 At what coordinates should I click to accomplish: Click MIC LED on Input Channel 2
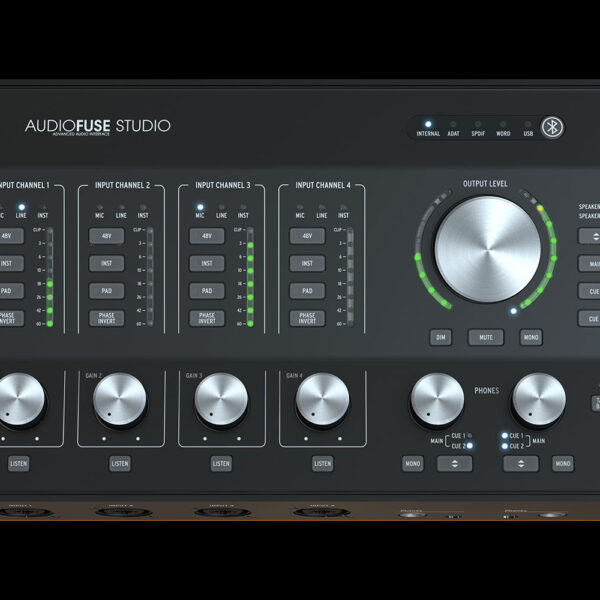coord(99,207)
